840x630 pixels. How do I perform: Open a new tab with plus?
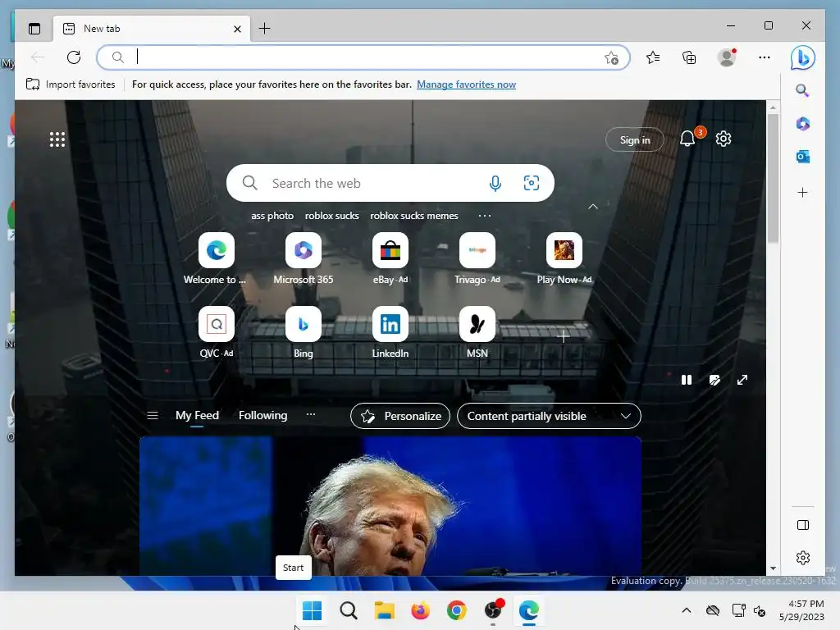coord(265,29)
